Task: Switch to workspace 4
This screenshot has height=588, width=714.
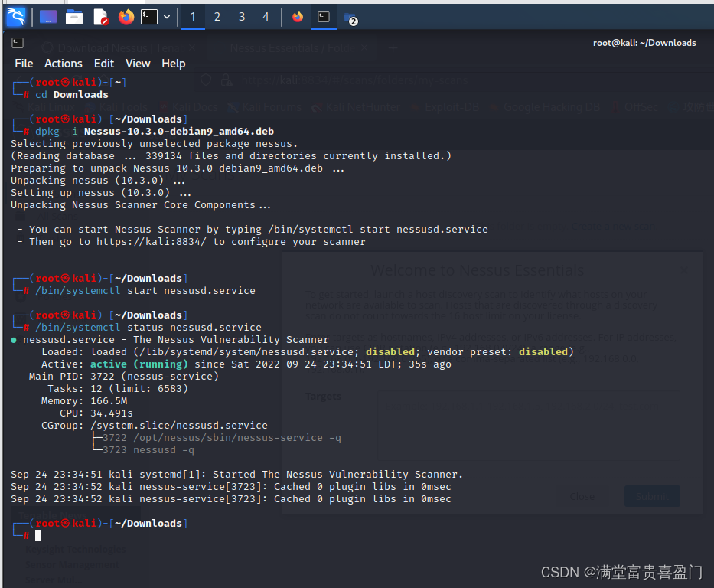Action: pos(266,18)
